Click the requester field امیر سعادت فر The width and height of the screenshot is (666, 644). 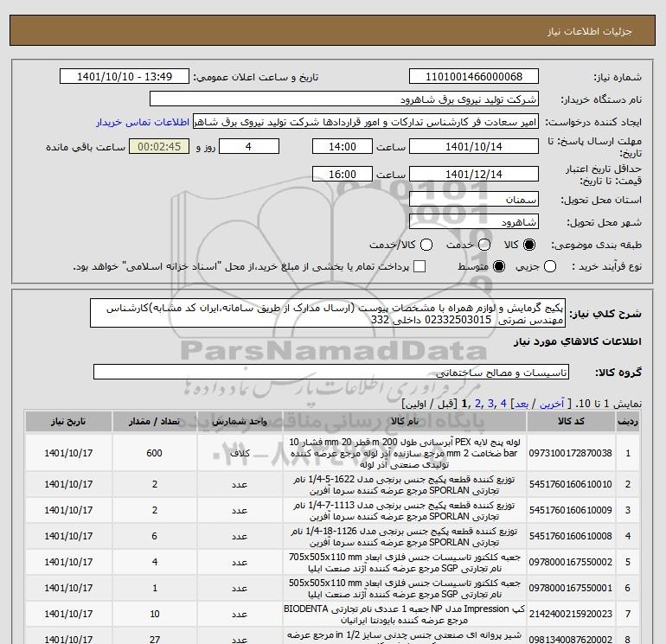[366, 122]
